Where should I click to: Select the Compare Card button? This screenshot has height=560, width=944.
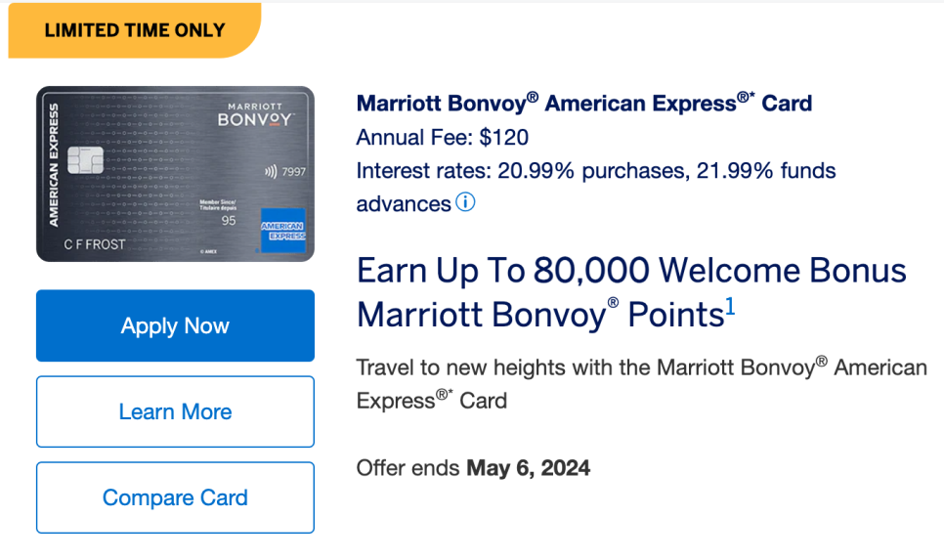(x=175, y=497)
